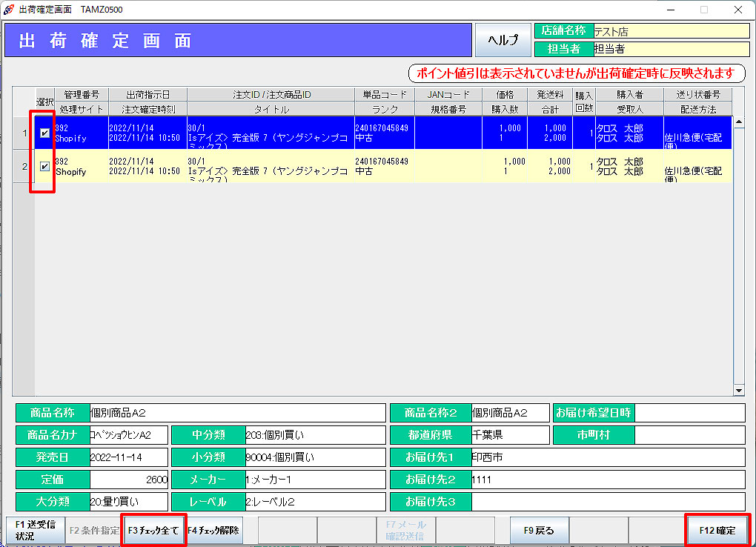This screenshot has height=547, width=756.
Task: Toggle the checkbox in row 2
Action: tap(45, 167)
